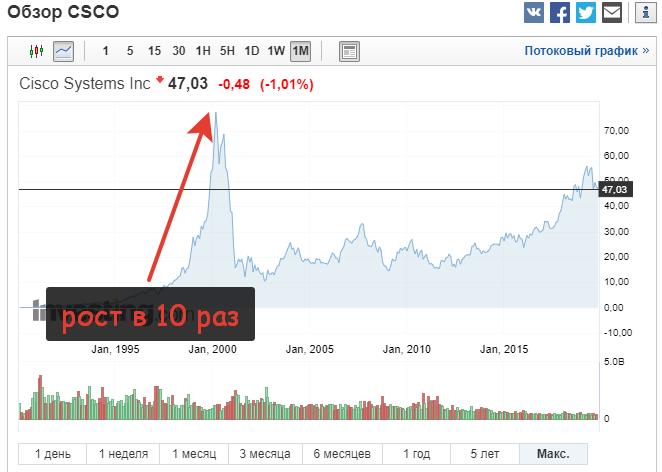662x472 pixels.
Task: Choose the 5H interval
Action: [x=227, y=50]
